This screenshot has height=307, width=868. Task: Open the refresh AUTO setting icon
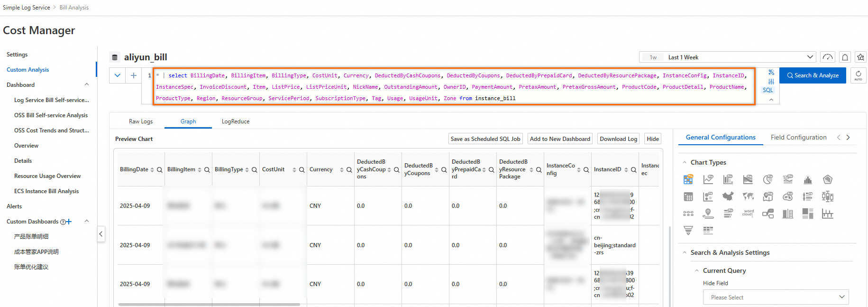pyautogui.click(x=858, y=75)
